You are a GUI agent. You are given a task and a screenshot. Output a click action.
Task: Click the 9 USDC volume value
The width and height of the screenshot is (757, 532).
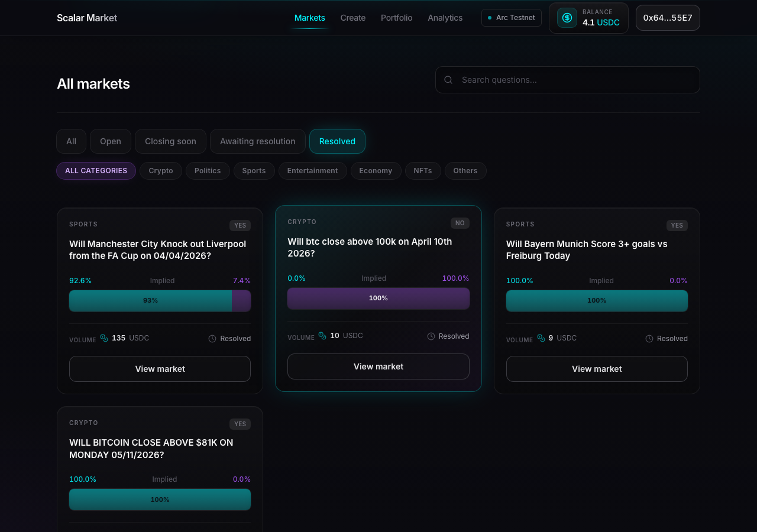[x=562, y=338]
